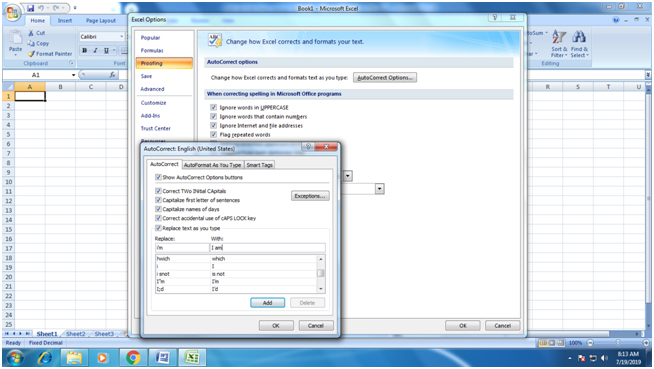Open Internet Explorer from taskbar

45,358
